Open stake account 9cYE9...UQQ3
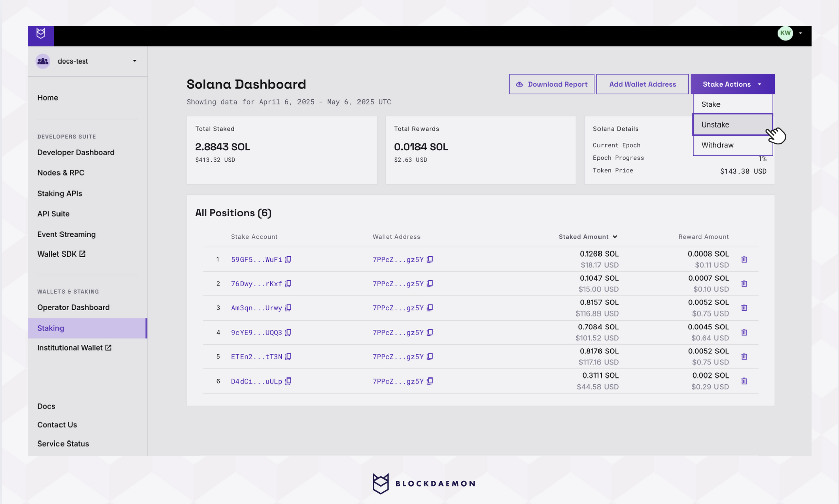The image size is (839, 504). click(x=257, y=333)
